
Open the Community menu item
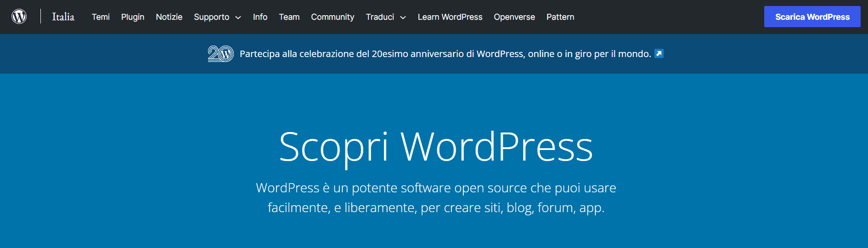333,17
